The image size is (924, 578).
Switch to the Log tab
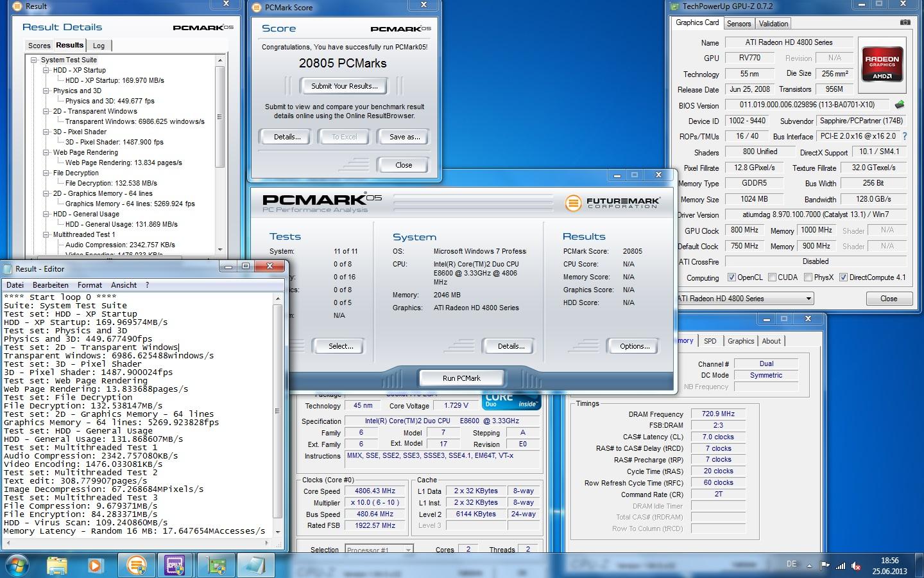tap(99, 46)
